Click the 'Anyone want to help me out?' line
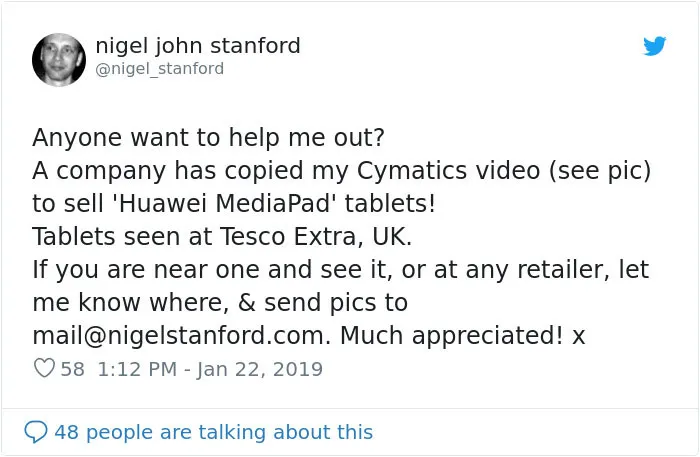Viewport: 700px width, 457px height. pyautogui.click(x=208, y=137)
